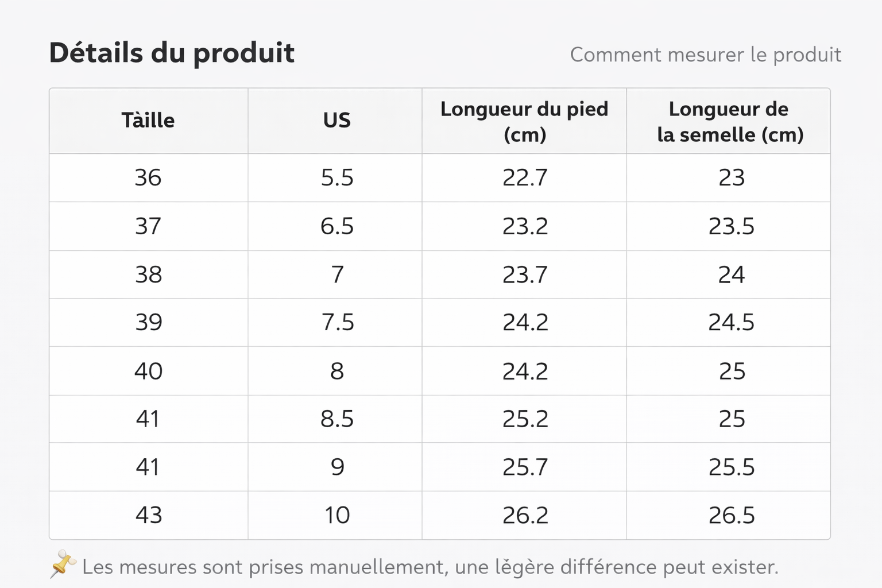This screenshot has width=882, height=588.
Task: Click the 'US' column header
Action: coord(336,121)
